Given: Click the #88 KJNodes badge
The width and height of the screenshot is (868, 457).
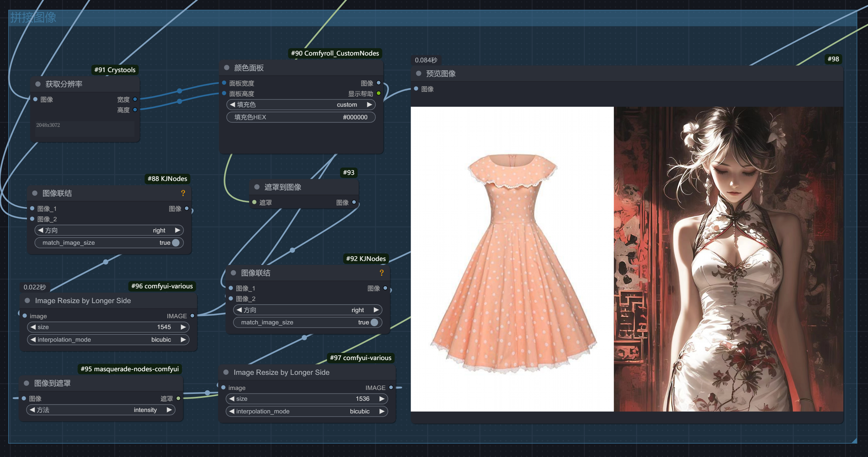Looking at the screenshot, I should 167,178.
